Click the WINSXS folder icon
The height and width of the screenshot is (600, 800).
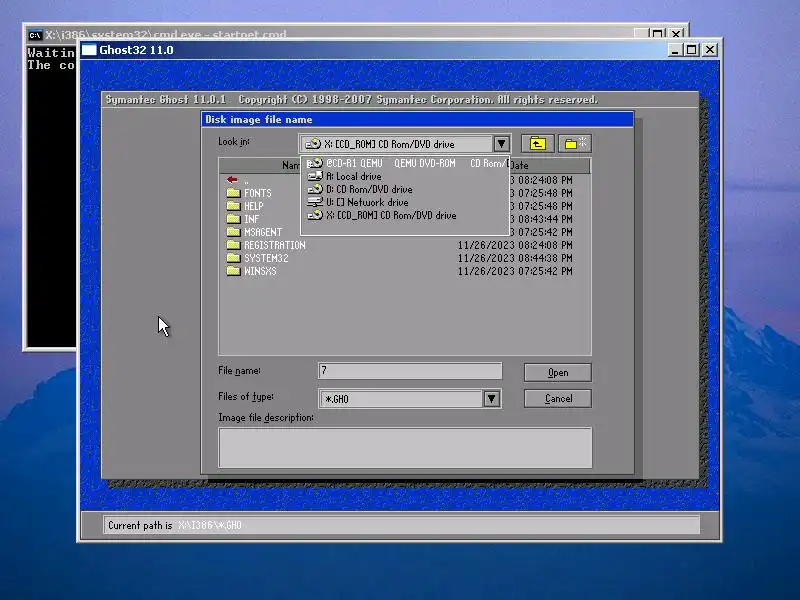pyautogui.click(x=233, y=271)
